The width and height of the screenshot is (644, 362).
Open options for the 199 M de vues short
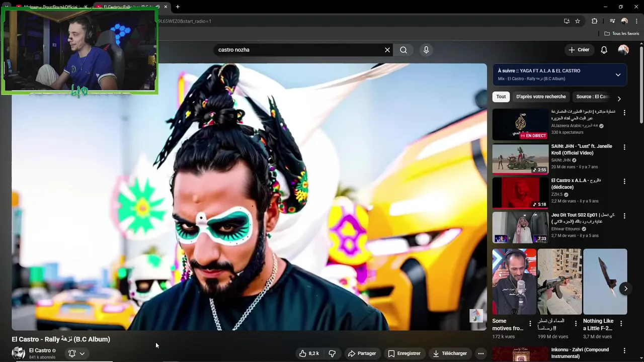coord(576,324)
